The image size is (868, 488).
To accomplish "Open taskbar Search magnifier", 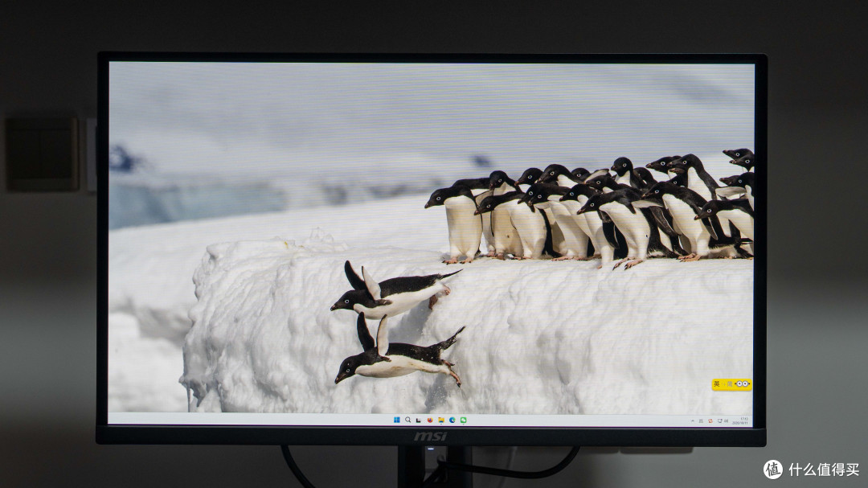I will (x=407, y=420).
